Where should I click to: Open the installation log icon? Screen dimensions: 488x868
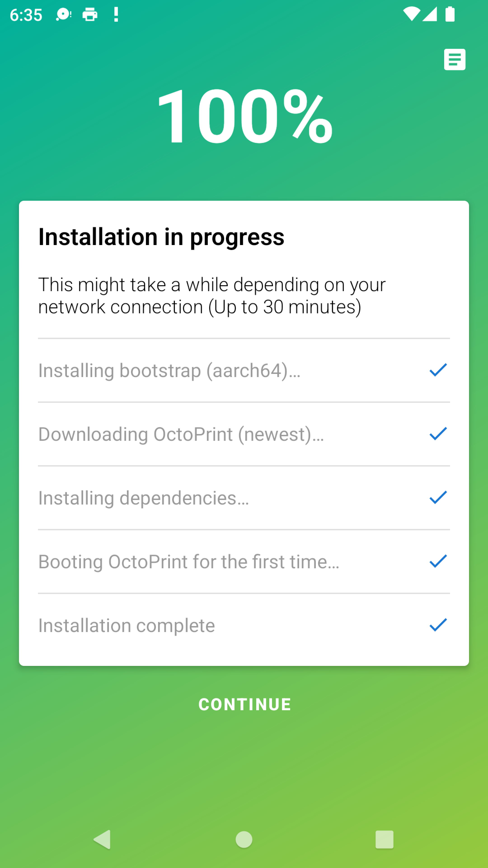click(454, 60)
